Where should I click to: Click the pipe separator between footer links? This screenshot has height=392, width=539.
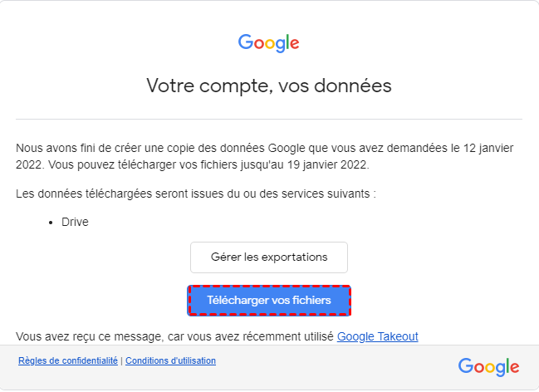[121, 360]
